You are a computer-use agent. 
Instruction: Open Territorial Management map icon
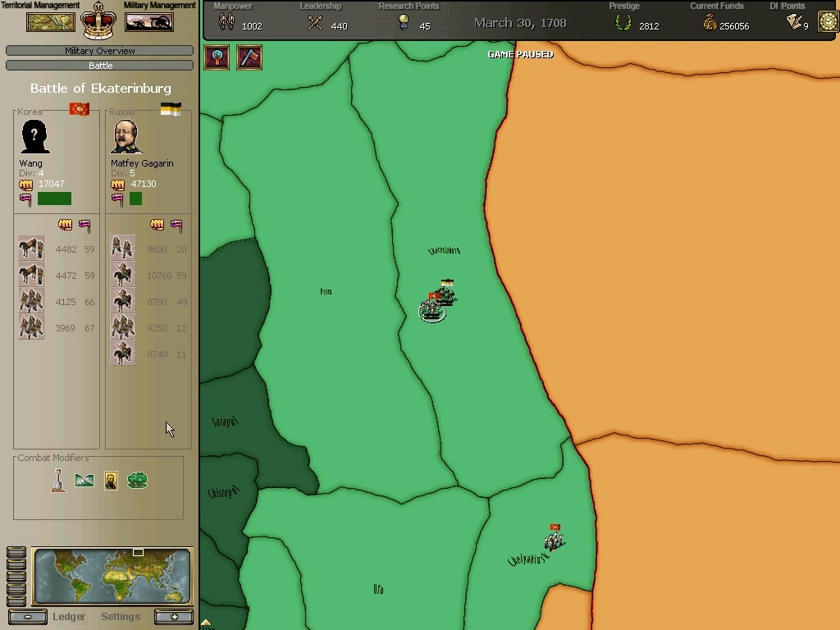tap(51, 22)
